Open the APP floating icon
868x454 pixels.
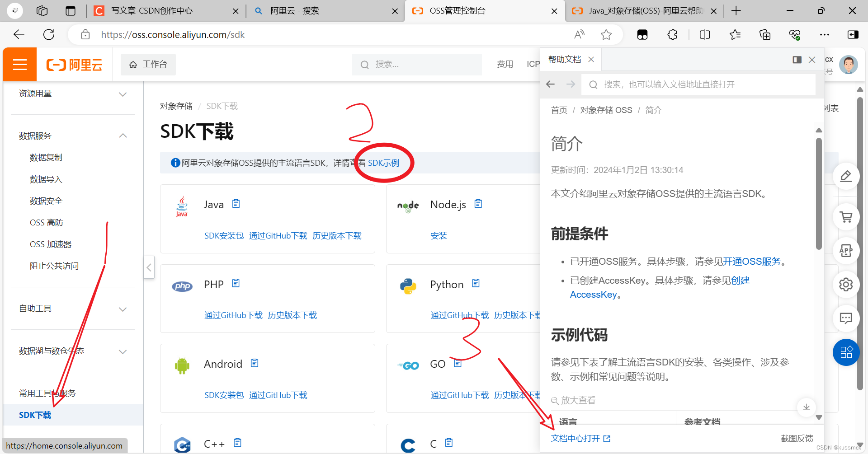pos(846,251)
